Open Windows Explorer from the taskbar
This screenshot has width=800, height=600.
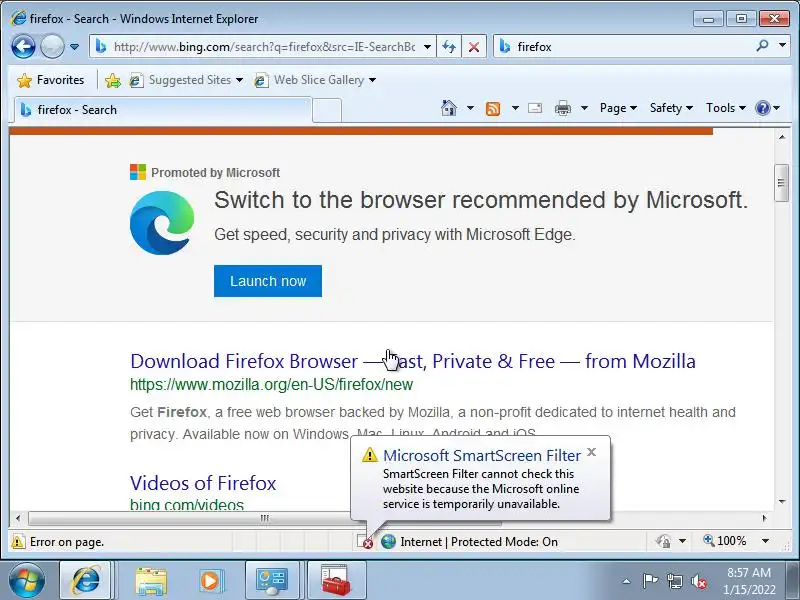151,581
